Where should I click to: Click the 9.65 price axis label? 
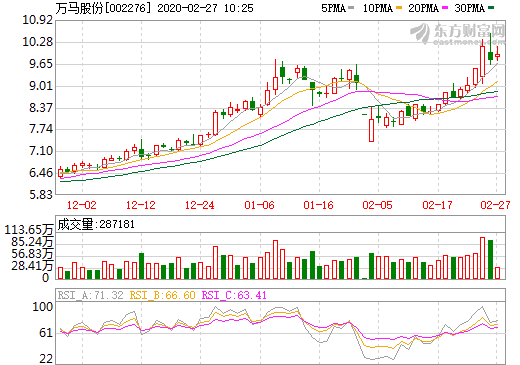coord(41,64)
